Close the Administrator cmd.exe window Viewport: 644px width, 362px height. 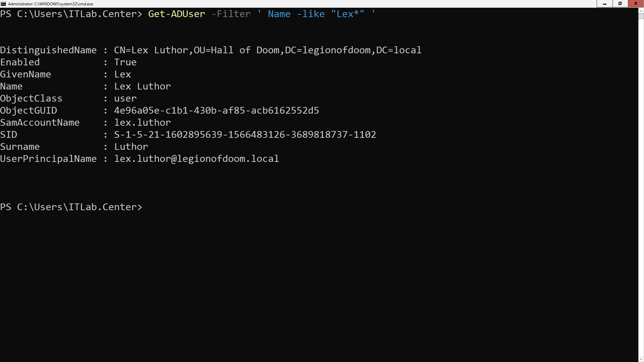coord(636,4)
